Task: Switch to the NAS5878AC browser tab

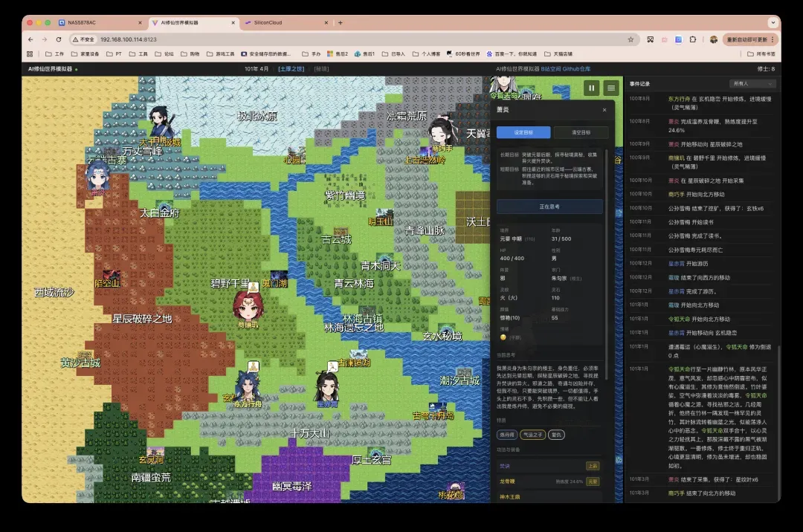Action: click(82, 23)
